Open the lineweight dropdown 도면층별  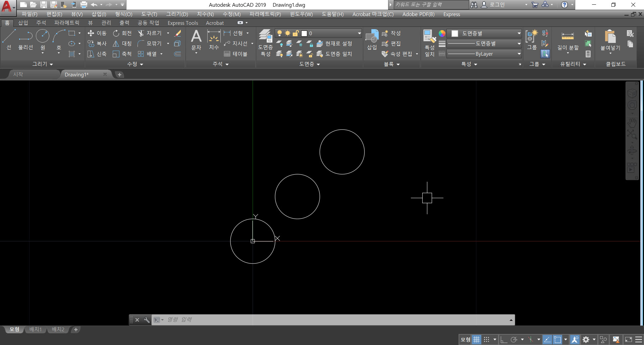pos(485,44)
